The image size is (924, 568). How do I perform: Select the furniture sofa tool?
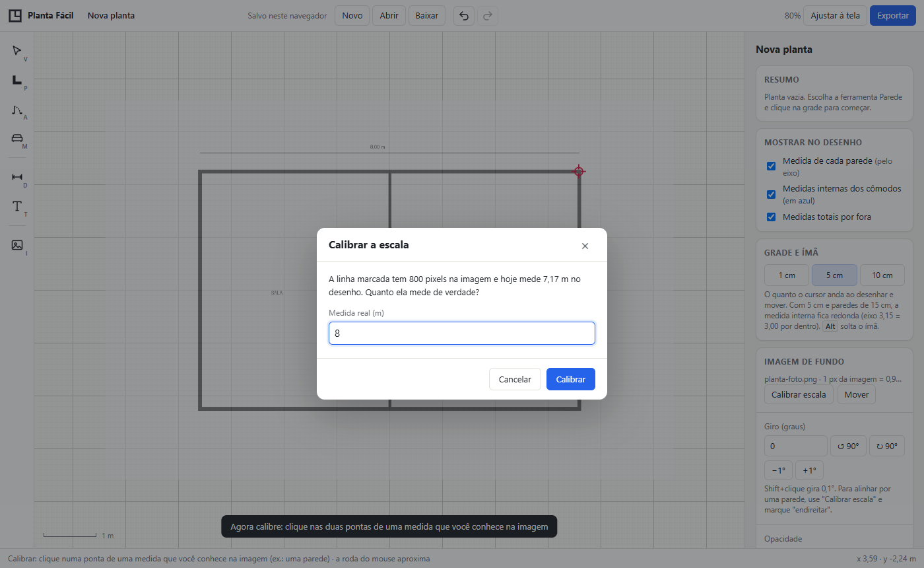click(x=17, y=139)
